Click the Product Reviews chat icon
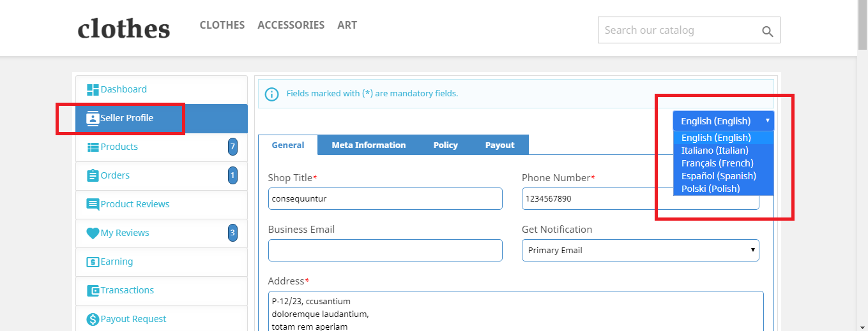868x331 pixels. tap(93, 205)
